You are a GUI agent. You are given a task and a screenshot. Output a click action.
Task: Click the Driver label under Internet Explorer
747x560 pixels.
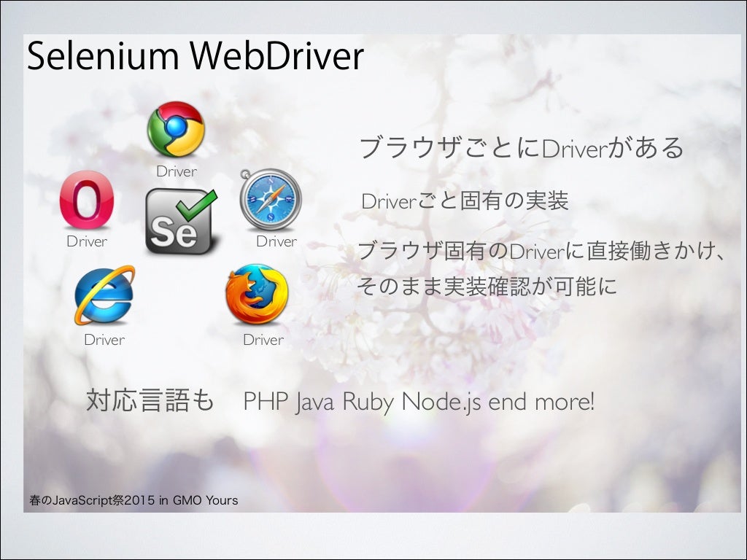tap(104, 340)
